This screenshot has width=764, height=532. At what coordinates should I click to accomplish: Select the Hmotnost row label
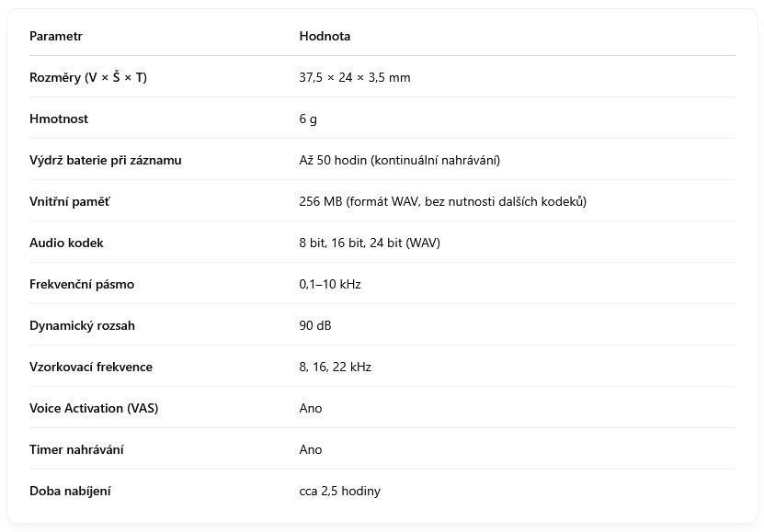click(x=59, y=119)
